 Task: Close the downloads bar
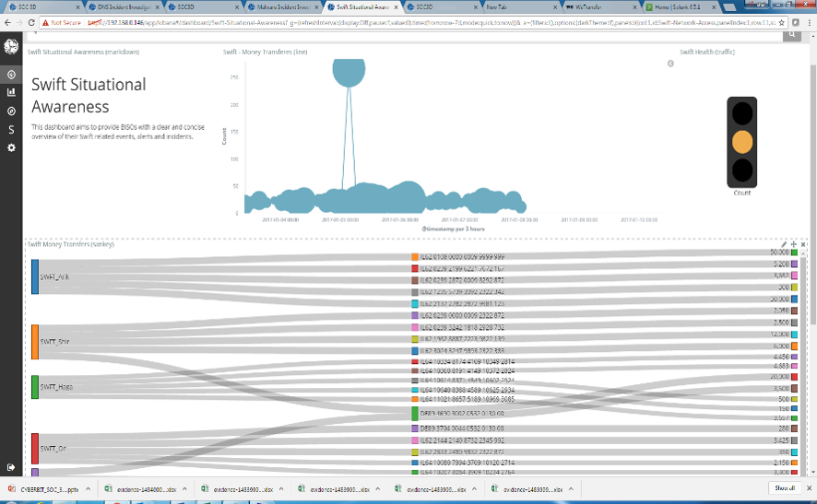click(x=809, y=488)
